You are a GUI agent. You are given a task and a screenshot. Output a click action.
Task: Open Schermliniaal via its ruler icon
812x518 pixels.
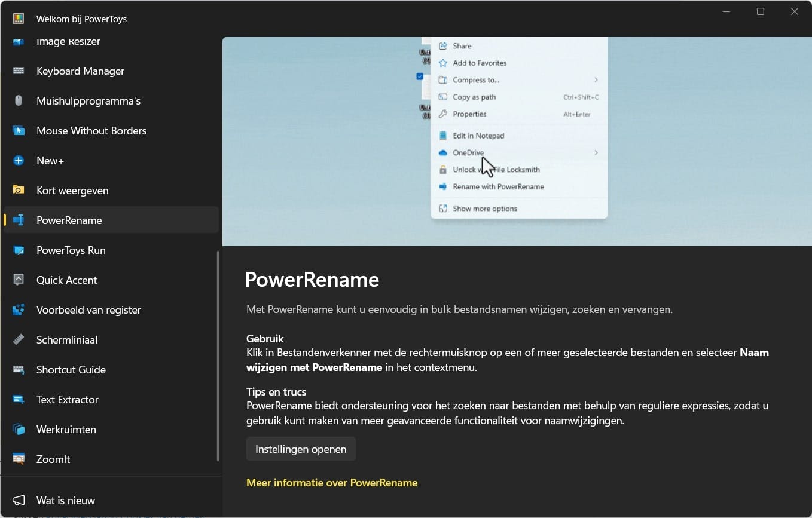[19, 340]
